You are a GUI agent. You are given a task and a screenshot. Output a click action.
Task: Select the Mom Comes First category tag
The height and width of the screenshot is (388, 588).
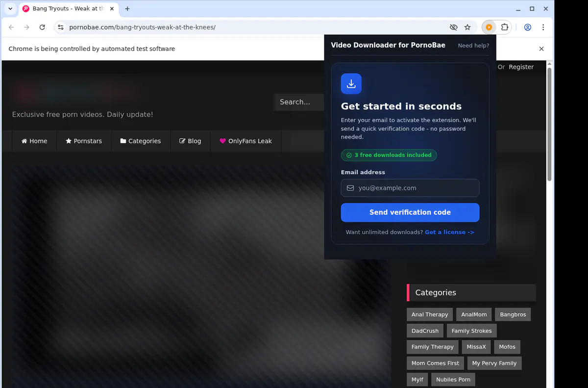pos(435,363)
